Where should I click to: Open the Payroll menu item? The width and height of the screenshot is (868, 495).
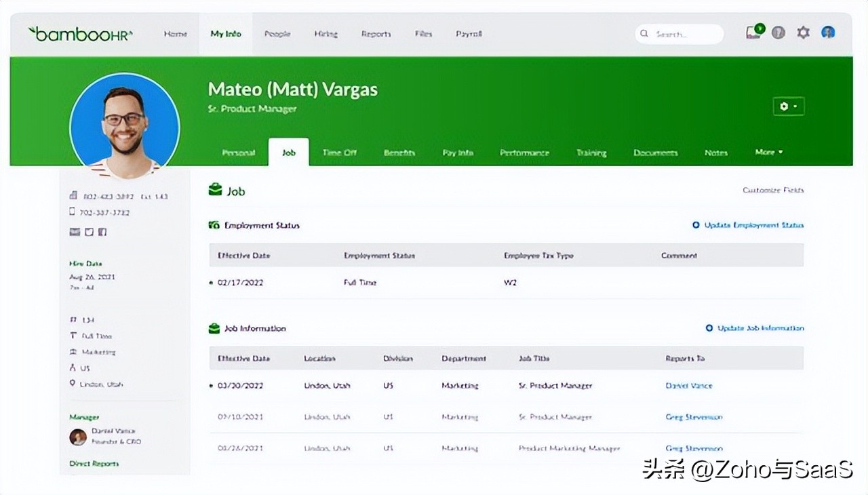tap(469, 34)
